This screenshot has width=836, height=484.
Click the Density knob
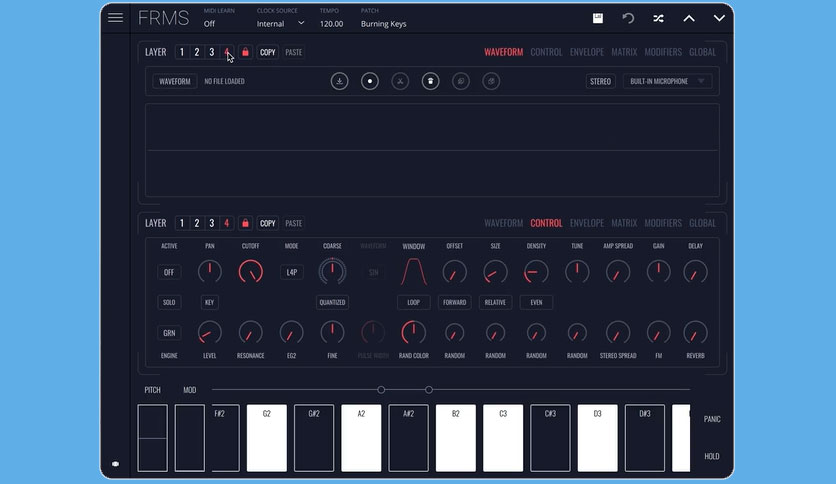(x=536, y=272)
